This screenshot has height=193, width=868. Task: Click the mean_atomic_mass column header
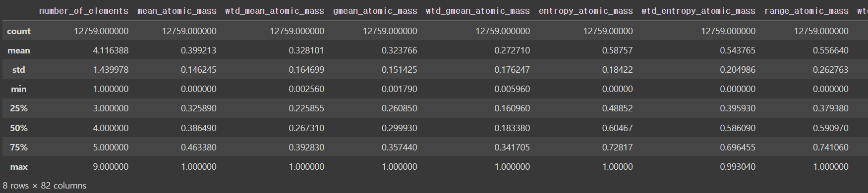[x=176, y=11]
